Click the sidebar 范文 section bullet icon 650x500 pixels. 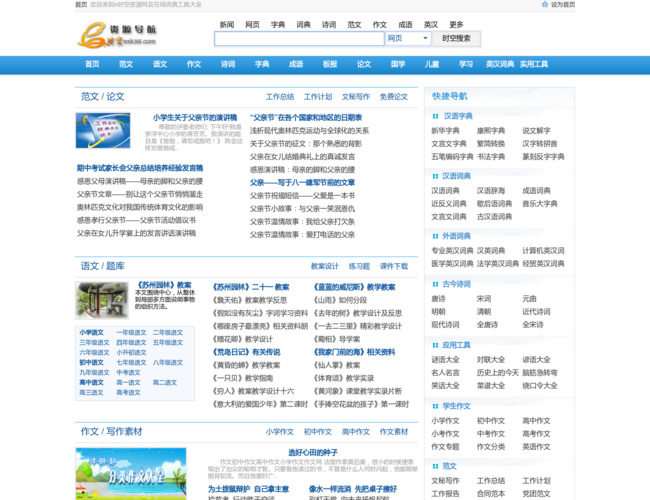(x=435, y=466)
